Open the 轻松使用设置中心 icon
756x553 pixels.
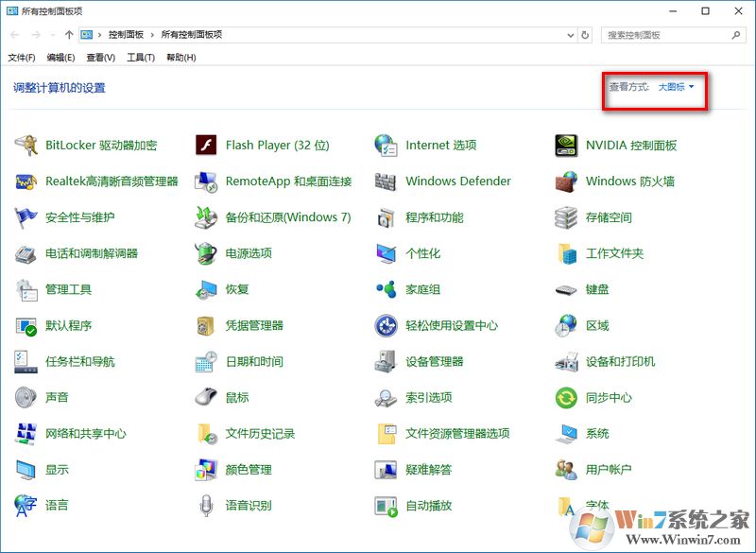pos(387,326)
